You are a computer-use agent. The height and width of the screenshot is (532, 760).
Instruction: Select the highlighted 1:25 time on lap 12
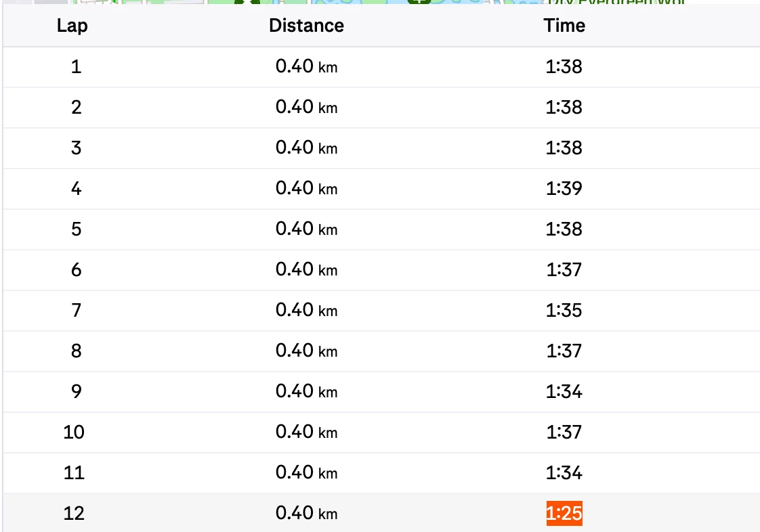[x=564, y=513]
